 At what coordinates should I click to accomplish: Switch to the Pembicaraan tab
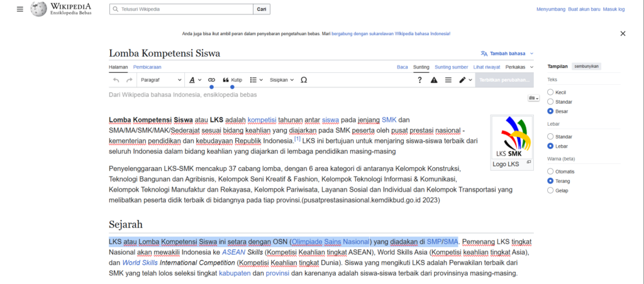[147, 67]
